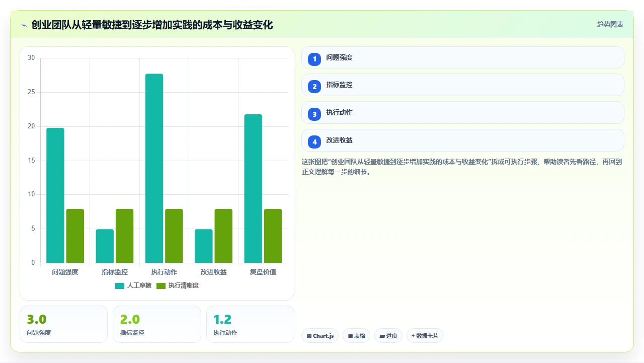
Task: Click the green bar for 问题强度
Action: point(75,236)
